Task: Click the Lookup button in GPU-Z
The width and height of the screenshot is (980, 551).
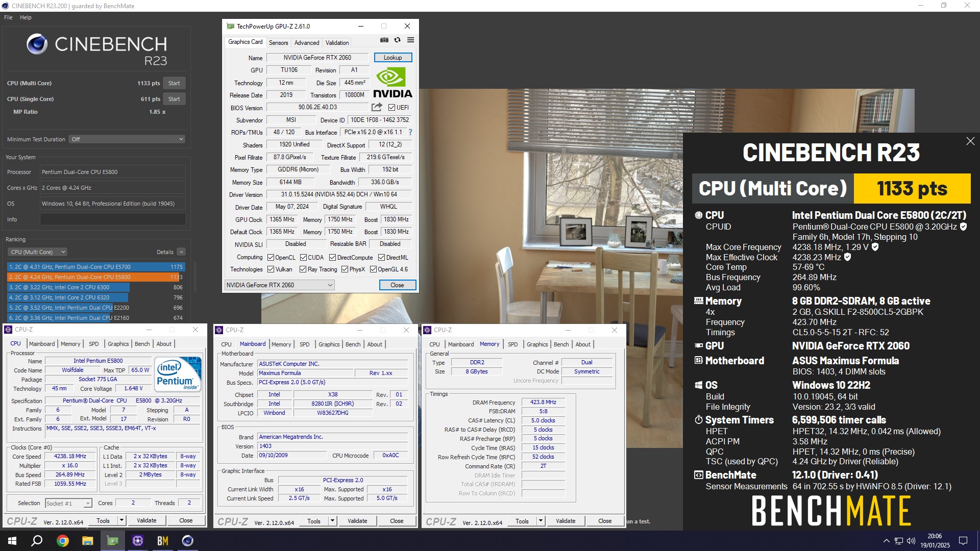Action: [393, 58]
